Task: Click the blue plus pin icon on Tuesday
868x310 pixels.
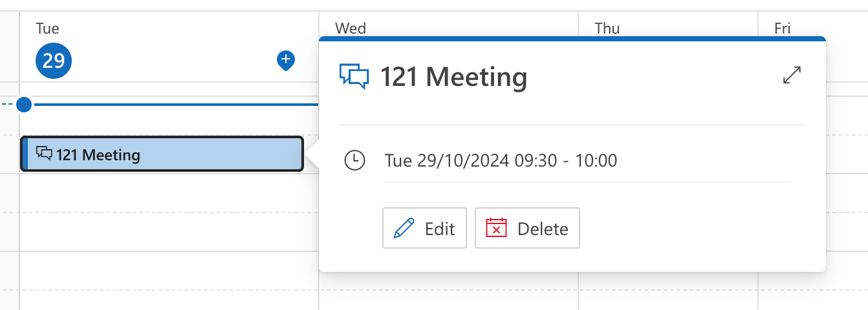Action: point(286,61)
